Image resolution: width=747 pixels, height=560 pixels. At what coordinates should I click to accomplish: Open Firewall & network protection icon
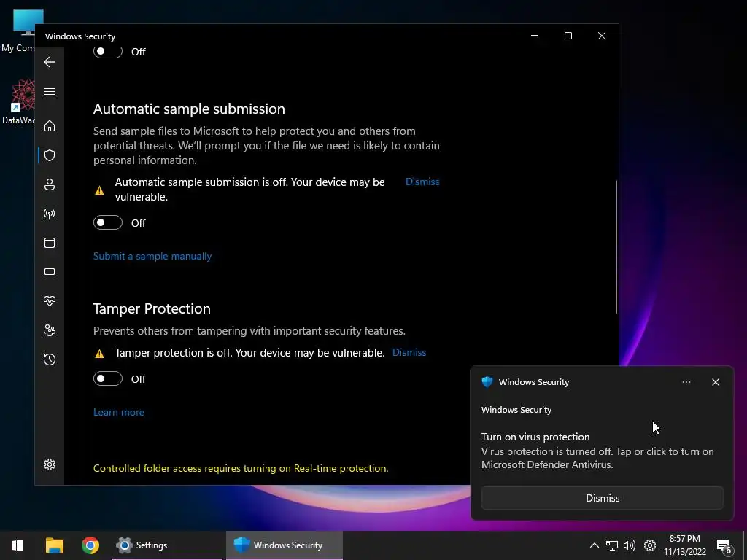50,214
